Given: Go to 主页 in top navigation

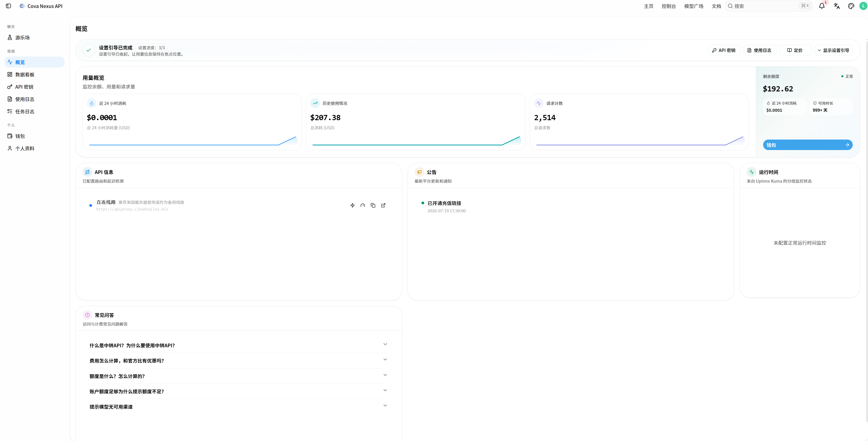Looking at the screenshot, I should [x=649, y=6].
